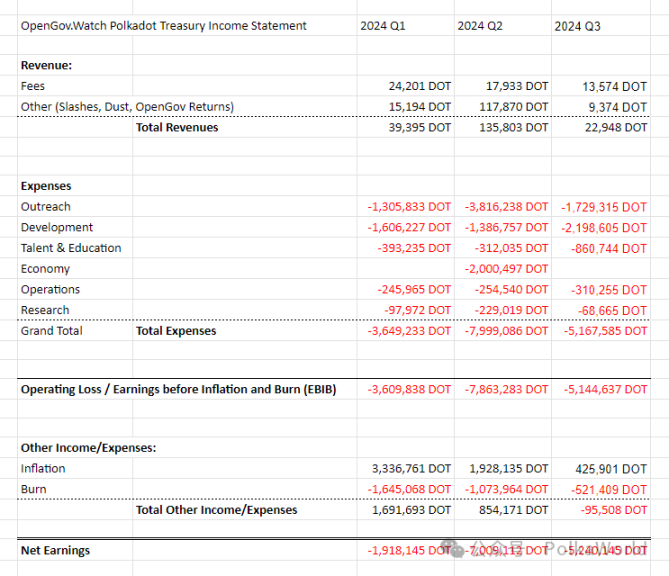This screenshot has width=669, height=576.
Task: Click the 2024 Q2 column header cell
Action: [480, 25]
